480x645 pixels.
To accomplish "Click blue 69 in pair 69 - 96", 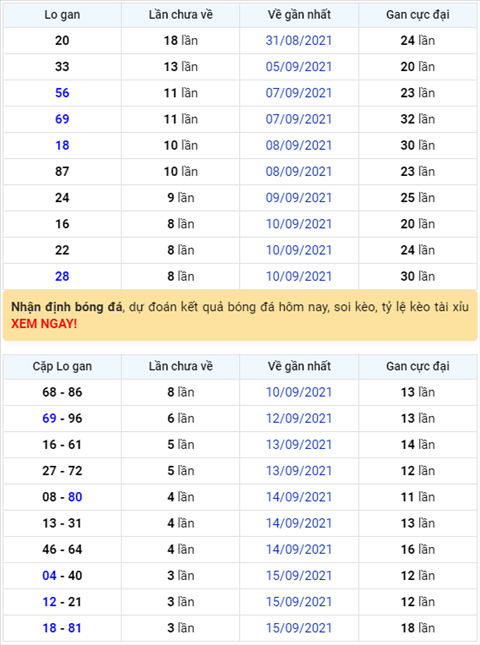I will [49, 419].
